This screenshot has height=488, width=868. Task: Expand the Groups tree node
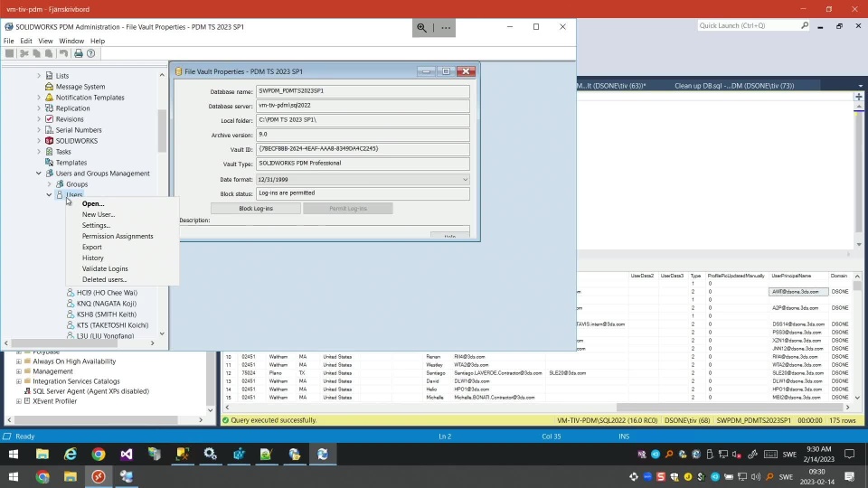[x=50, y=184]
